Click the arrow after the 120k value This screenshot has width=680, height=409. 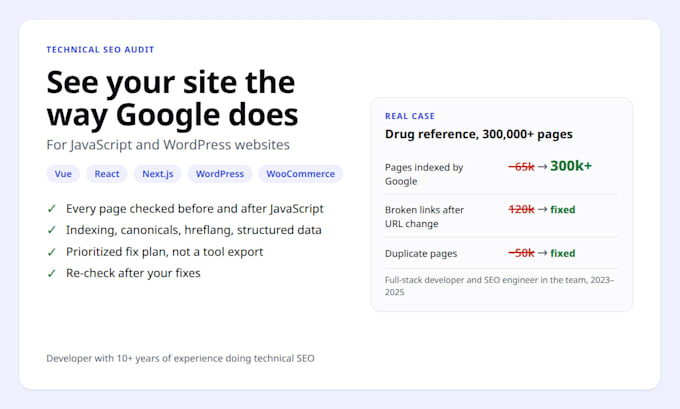(x=542, y=209)
